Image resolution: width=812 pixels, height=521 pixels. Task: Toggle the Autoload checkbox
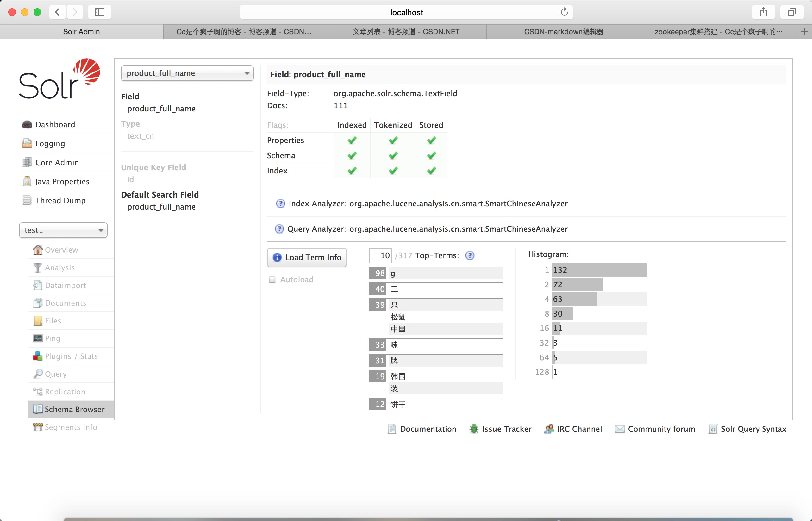[x=273, y=279]
